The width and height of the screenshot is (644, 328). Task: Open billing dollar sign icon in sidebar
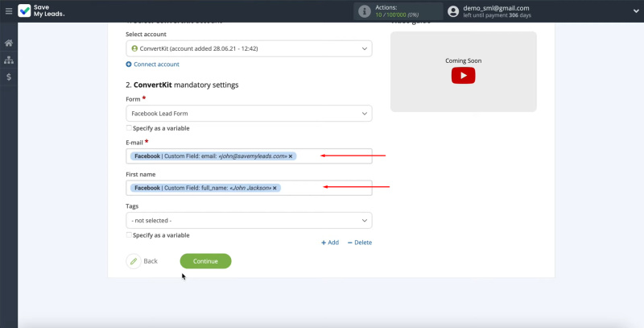pos(9,77)
